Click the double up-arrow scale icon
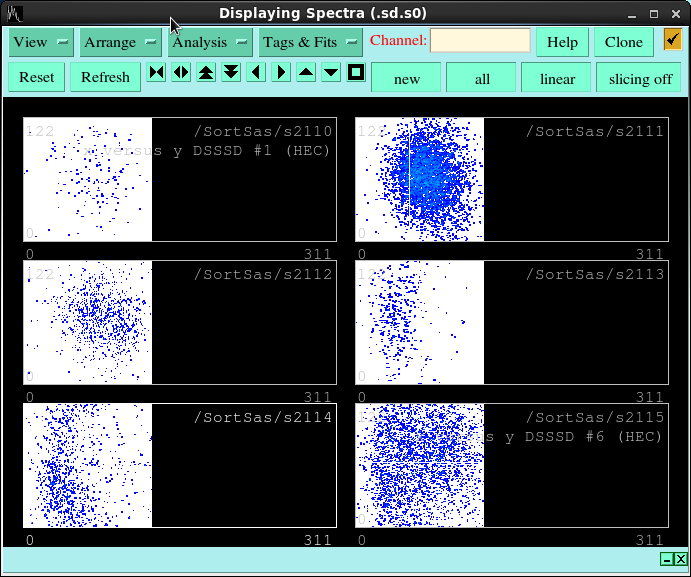This screenshot has height=577, width=691. tap(206, 72)
